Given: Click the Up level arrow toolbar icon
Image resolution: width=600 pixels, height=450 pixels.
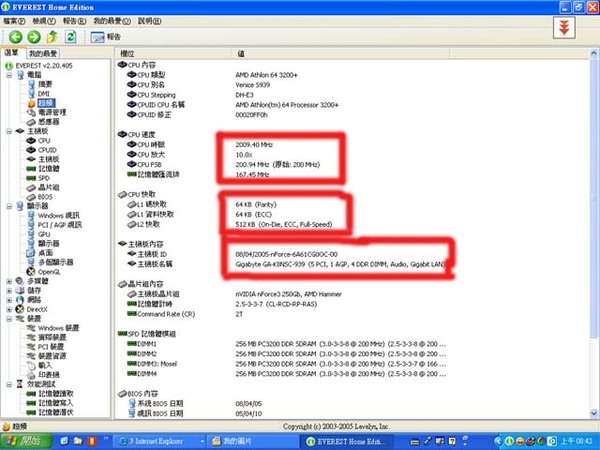Looking at the screenshot, I should click(52, 37).
